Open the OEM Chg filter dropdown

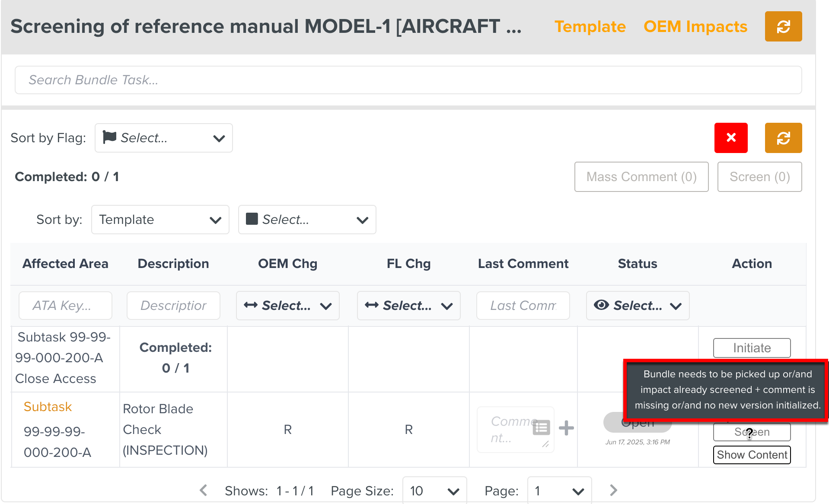(287, 306)
